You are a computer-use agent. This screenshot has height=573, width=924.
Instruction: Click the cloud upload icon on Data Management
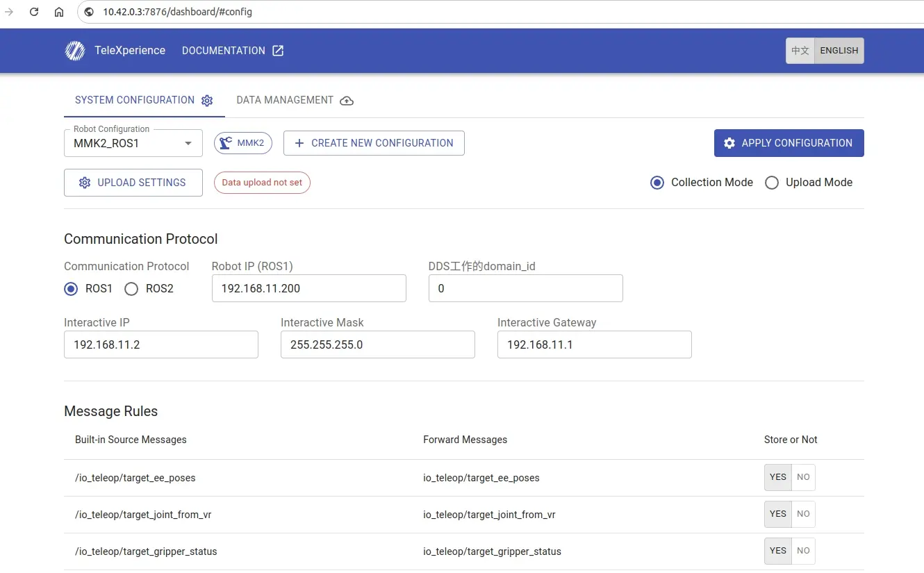(347, 101)
